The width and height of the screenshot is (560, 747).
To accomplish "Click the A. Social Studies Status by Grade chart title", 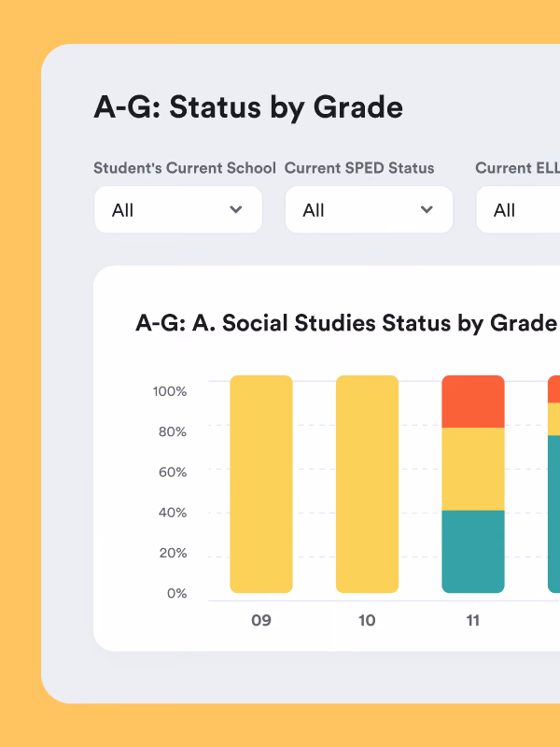I will 346,323.
